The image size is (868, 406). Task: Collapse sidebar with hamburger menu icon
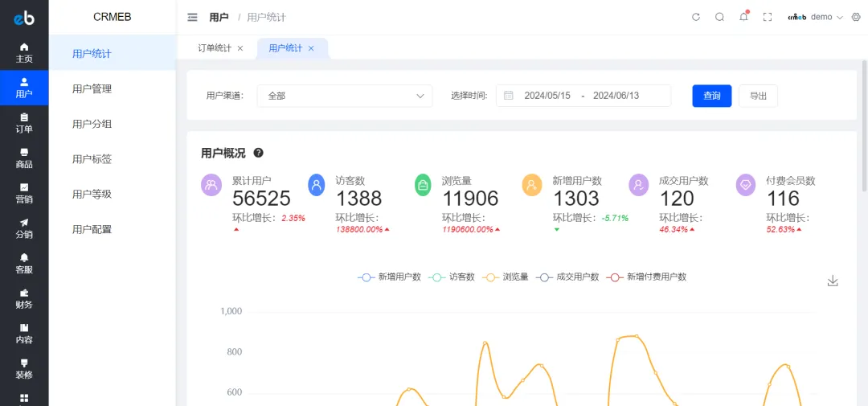(x=192, y=17)
